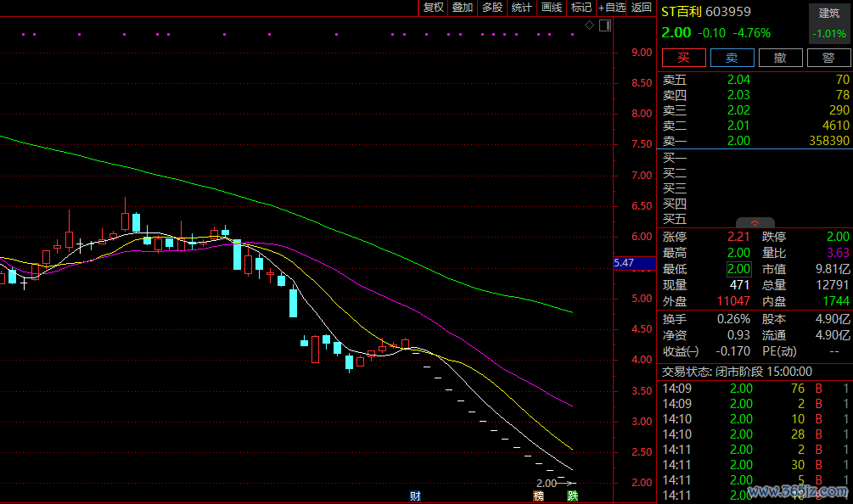Select the ST百利 603959 stock title

tap(706, 12)
